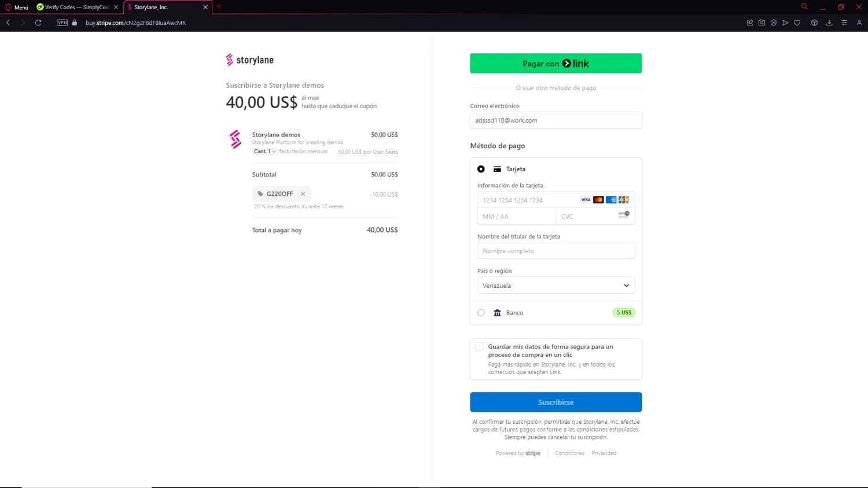Click the blue Suscribirse button
Viewport: 868px width, 488px height.
click(x=556, y=402)
